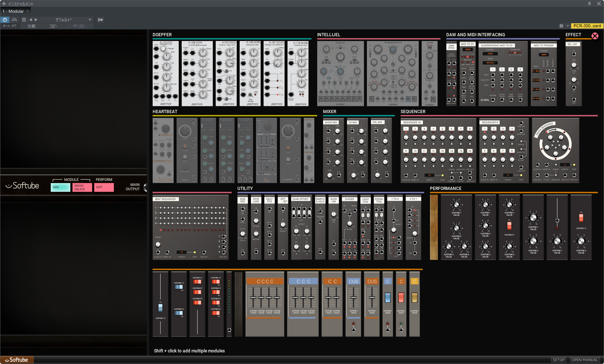Viewport: 604px width, 364px height.
Task: Select the DRUM EQ module
Action: pos(309,150)
